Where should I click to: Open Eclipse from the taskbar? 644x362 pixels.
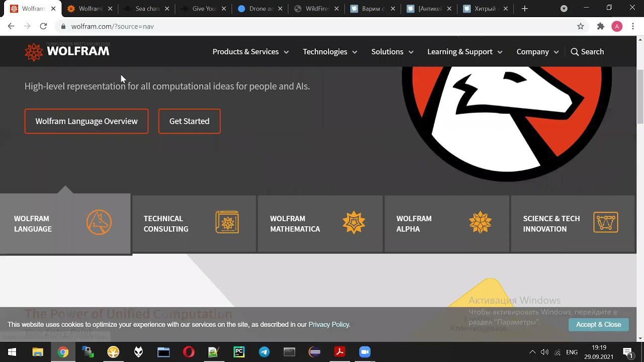pyautogui.click(x=314, y=352)
